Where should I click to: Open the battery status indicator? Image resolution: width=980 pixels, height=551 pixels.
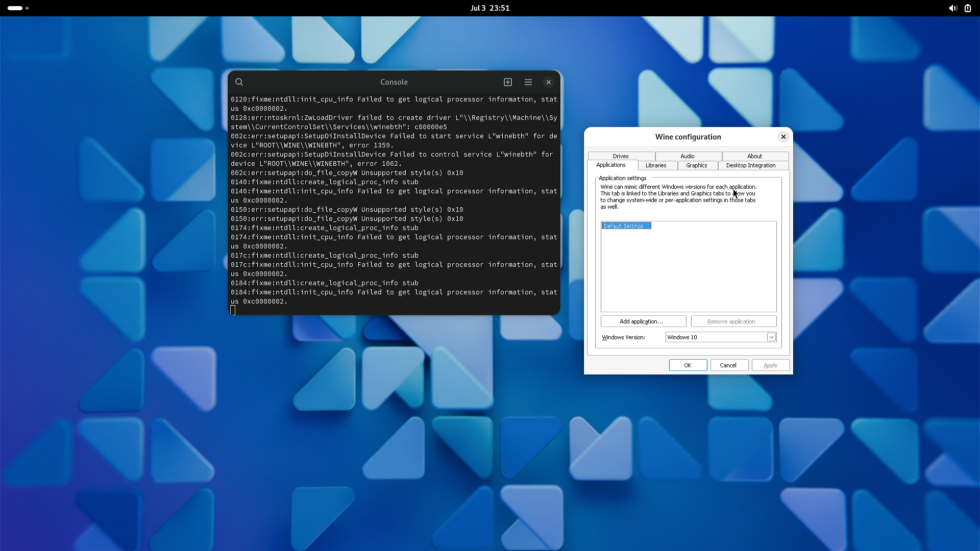point(968,8)
